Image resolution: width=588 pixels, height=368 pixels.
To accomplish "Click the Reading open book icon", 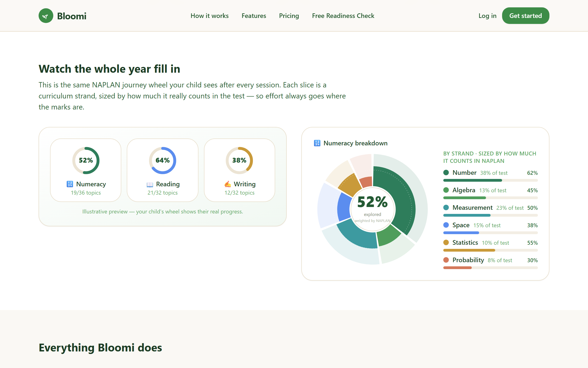I will pyautogui.click(x=150, y=184).
